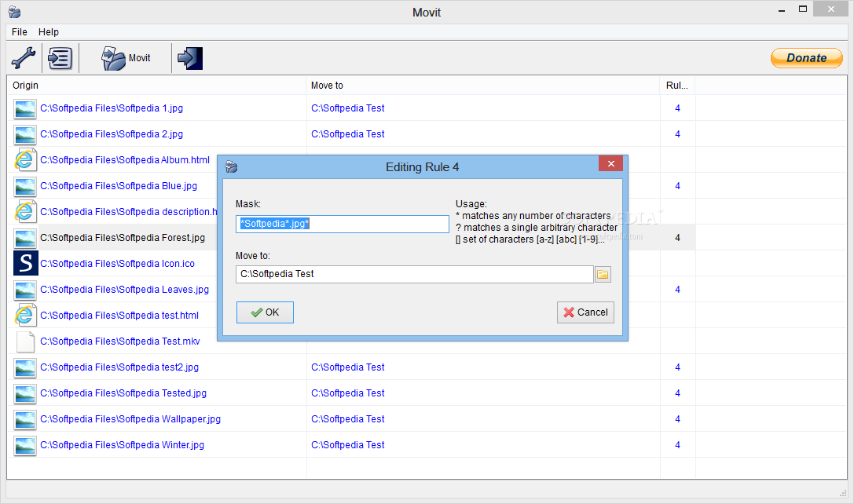Image resolution: width=854 pixels, height=504 pixels.
Task: Click destination of Softpedia Winter.jpg row
Action: (x=347, y=444)
